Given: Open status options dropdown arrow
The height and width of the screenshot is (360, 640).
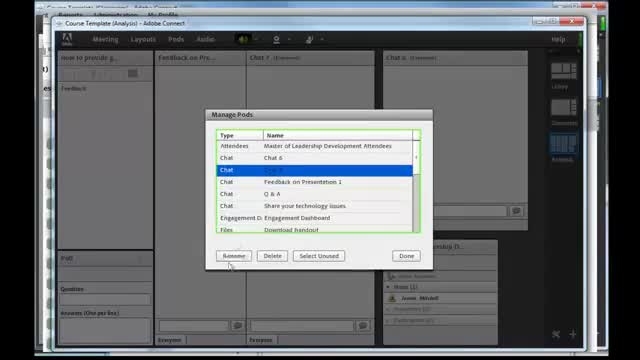Looking at the screenshot, I should tap(322, 40).
